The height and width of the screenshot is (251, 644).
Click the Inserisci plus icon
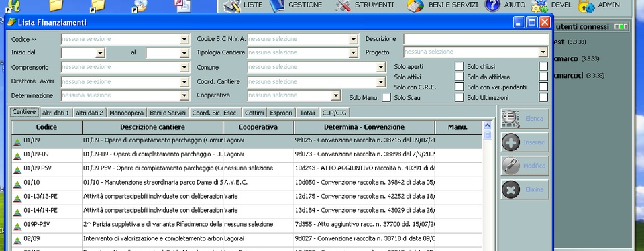click(x=511, y=142)
